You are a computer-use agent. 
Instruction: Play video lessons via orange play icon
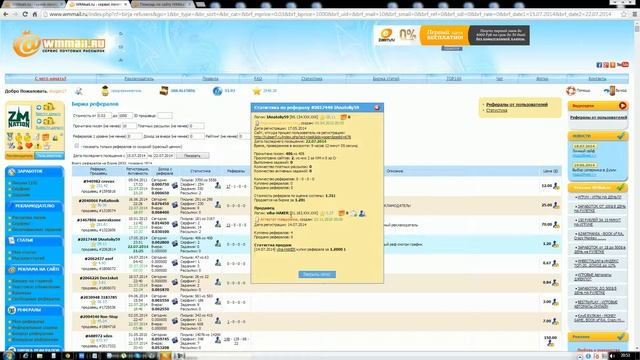click(622, 106)
